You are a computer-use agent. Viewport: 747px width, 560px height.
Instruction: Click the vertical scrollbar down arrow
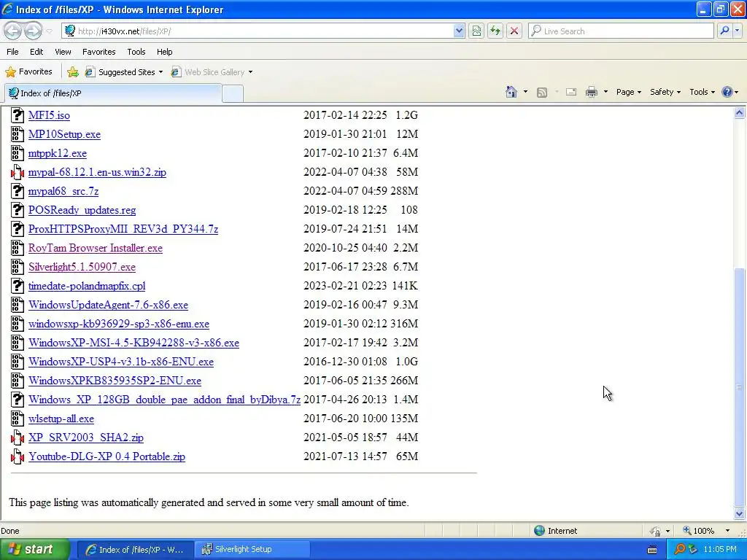click(740, 513)
